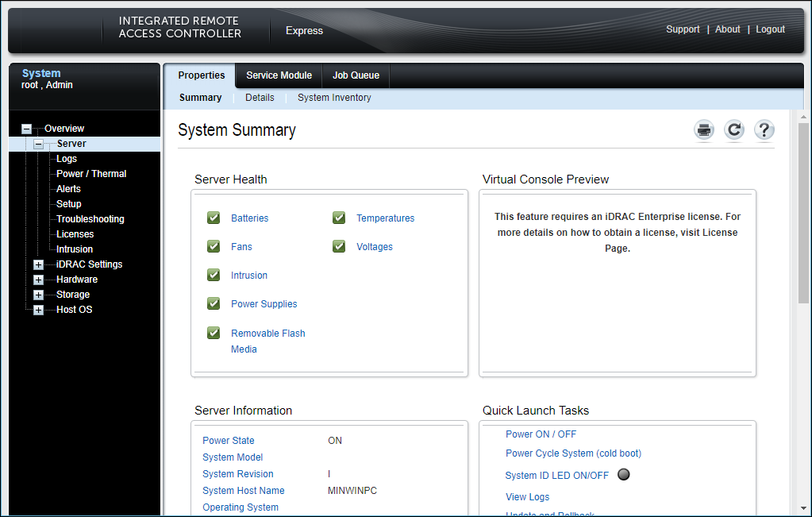Open the Removable Flash Media link
Viewport: 812px width, 517px height.
point(267,341)
